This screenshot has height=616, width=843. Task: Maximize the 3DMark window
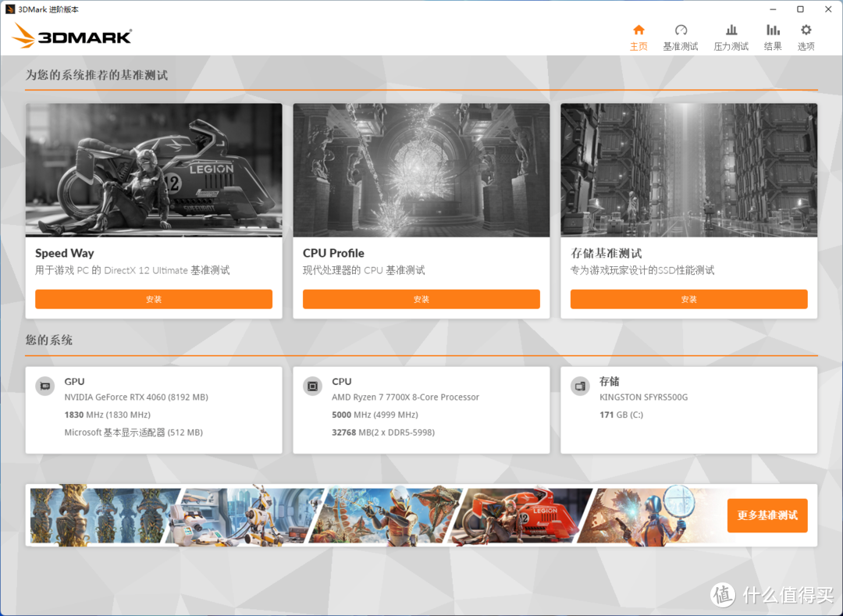pyautogui.click(x=800, y=9)
